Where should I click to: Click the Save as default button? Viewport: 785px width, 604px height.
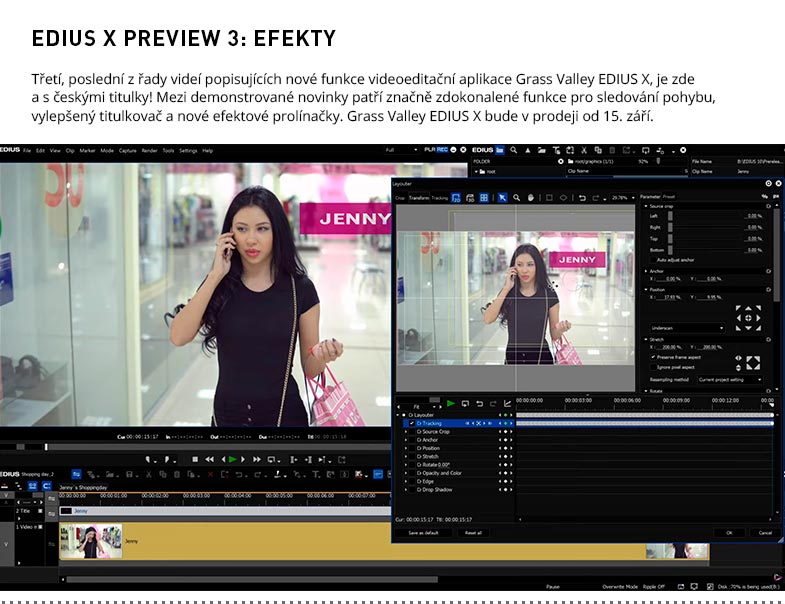pyautogui.click(x=423, y=533)
